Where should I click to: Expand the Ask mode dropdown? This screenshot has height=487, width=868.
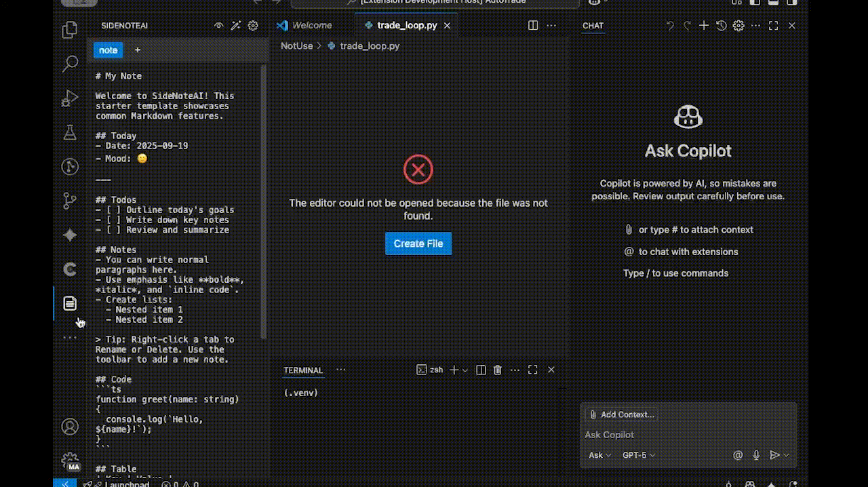click(x=599, y=455)
